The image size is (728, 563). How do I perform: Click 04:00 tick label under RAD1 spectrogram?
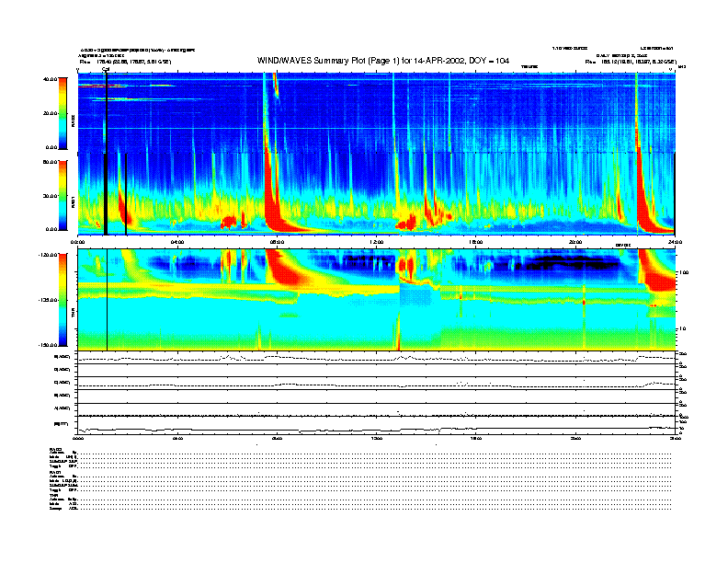point(177,242)
